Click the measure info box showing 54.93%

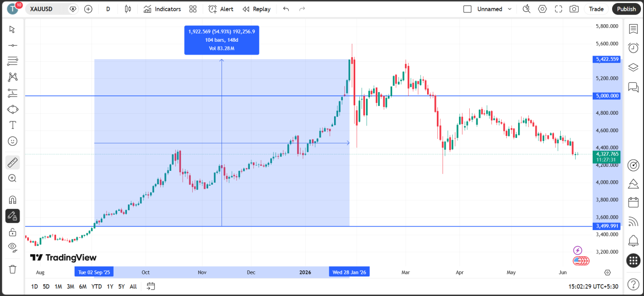click(222, 40)
